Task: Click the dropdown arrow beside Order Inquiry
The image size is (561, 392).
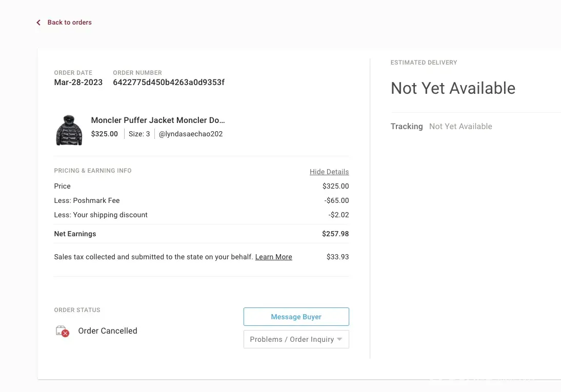Action: pos(339,339)
